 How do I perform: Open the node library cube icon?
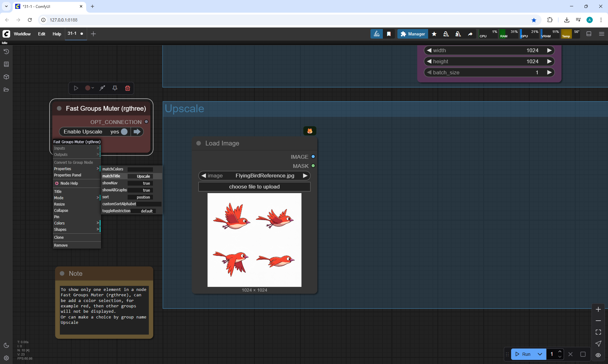click(6, 77)
